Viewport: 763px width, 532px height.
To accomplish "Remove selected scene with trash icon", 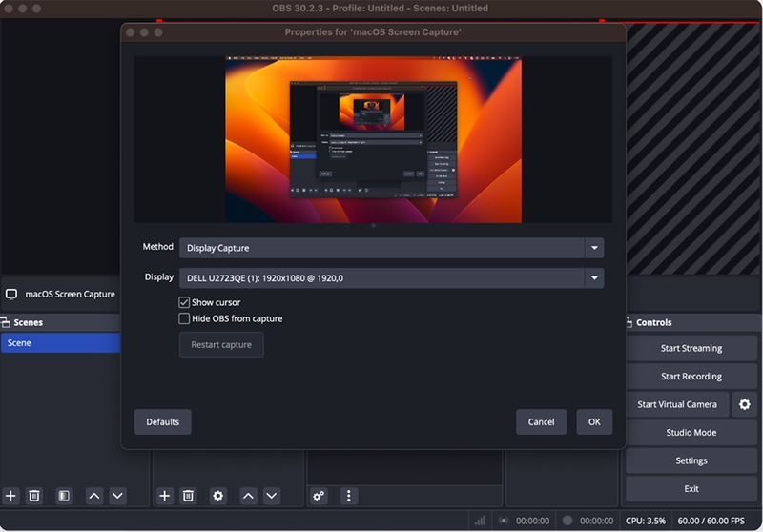I will coord(34,496).
